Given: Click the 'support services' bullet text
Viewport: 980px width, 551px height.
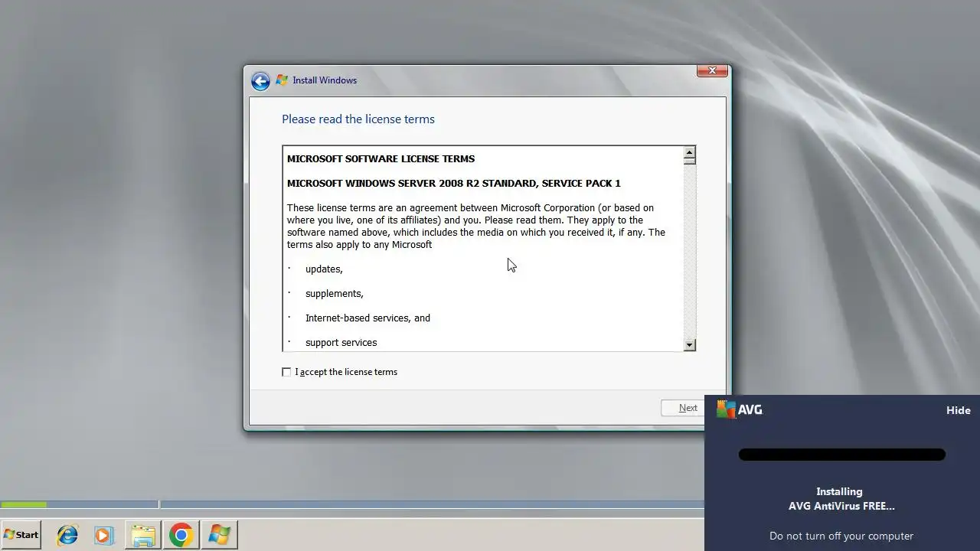Looking at the screenshot, I should [341, 343].
